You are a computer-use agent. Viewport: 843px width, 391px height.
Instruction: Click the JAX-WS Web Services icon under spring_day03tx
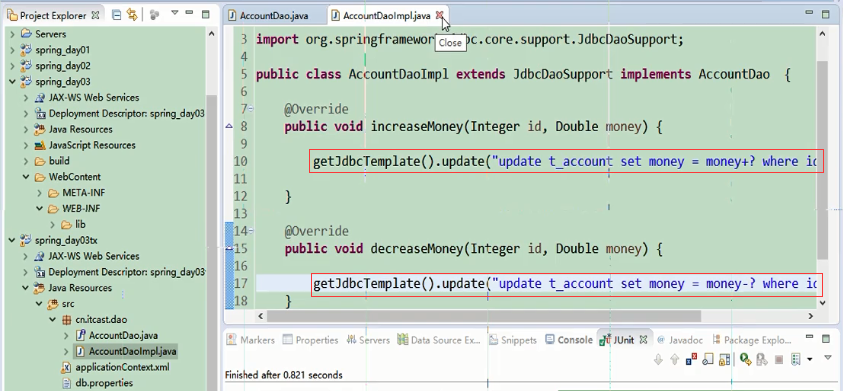click(x=39, y=256)
